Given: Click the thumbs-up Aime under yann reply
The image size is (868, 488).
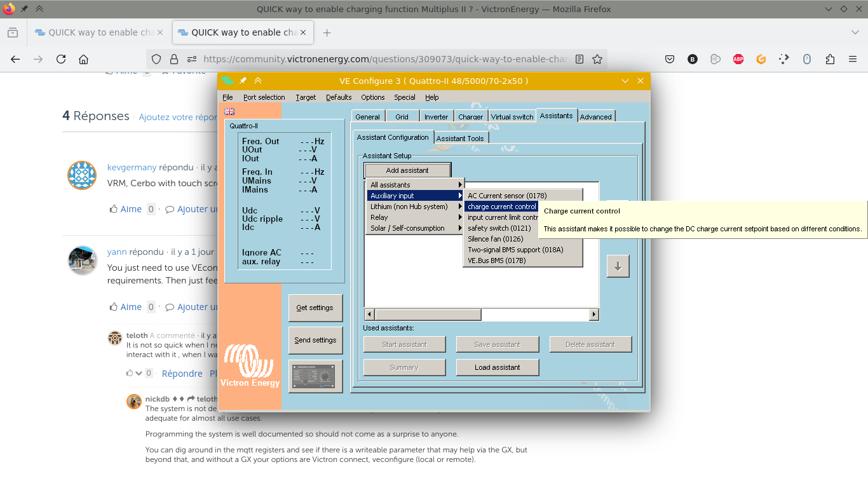Looking at the screenshot, I should [x=126, y=307].
